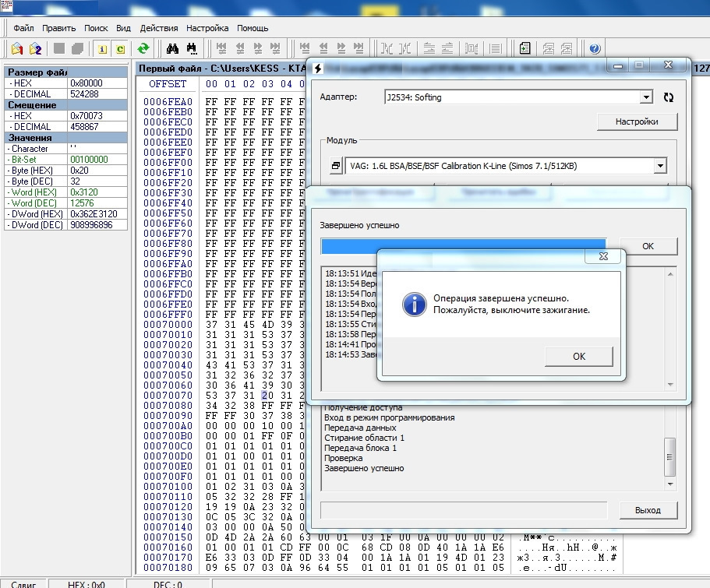Open the Настройка menu
Image resolution: width=710 pixels, height=588 pixels.
coord(207,28)
